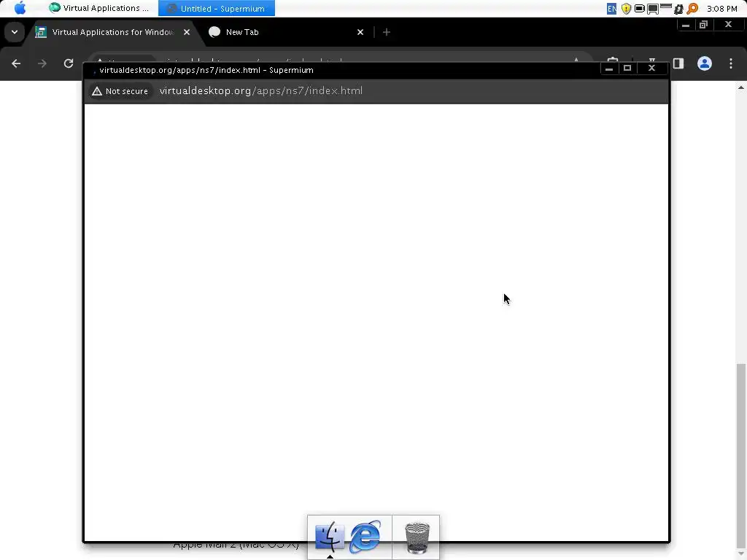Open the orange magnifier search icon
The width and height of the screenshot is (747, 560).
[x=693, y=9]
